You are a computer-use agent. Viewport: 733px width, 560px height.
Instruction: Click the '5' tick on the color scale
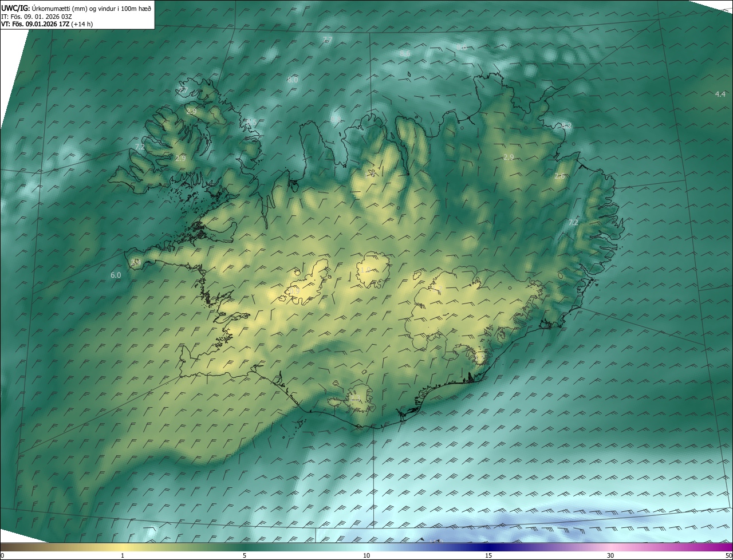tap(245, 555)
